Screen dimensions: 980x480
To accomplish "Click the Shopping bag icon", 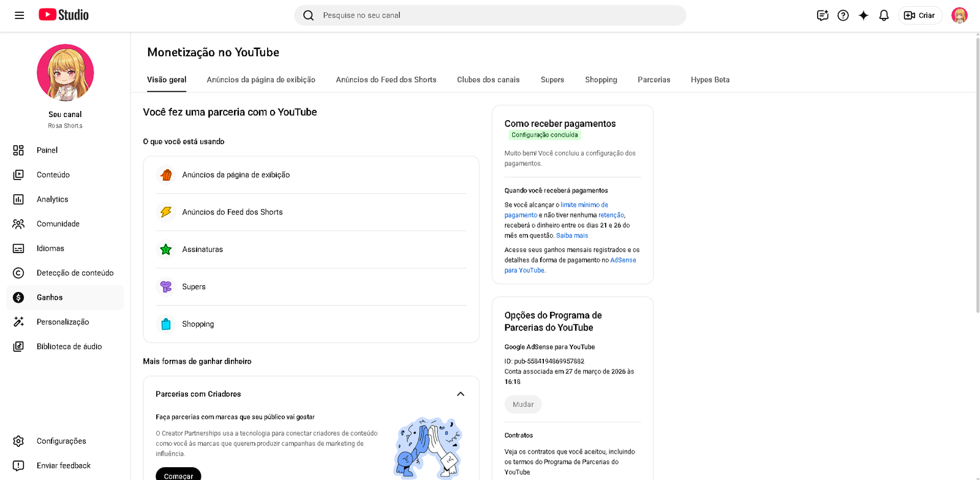I will tap(166, 324).
